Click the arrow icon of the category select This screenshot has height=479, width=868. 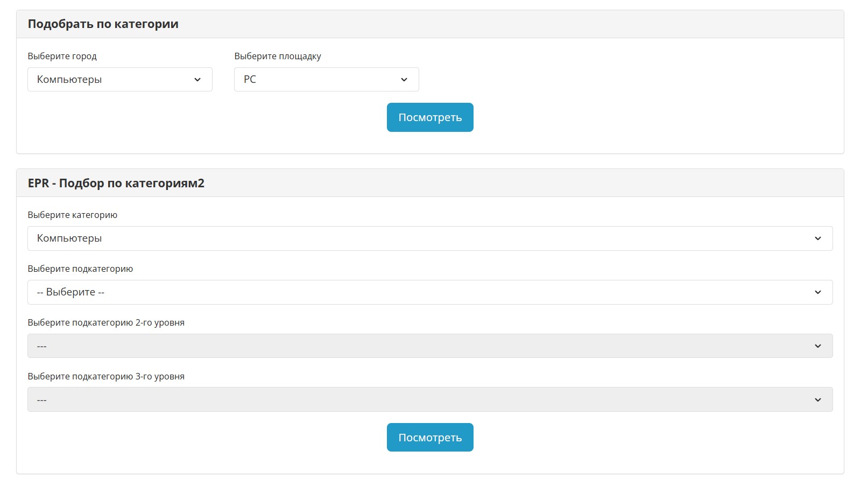[x=817, y=238]
